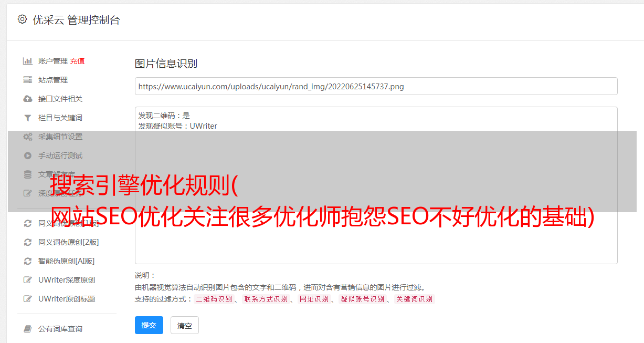This screenshot has width=644, height=343.
Task: Open UWriter深度原创 menu item
Action: [67, 280]
